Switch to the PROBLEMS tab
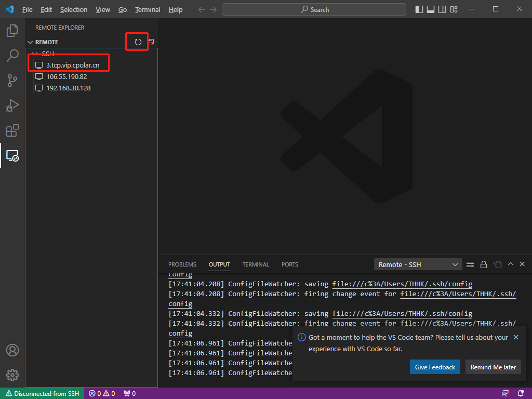532x399 pixels. point(182,264)
